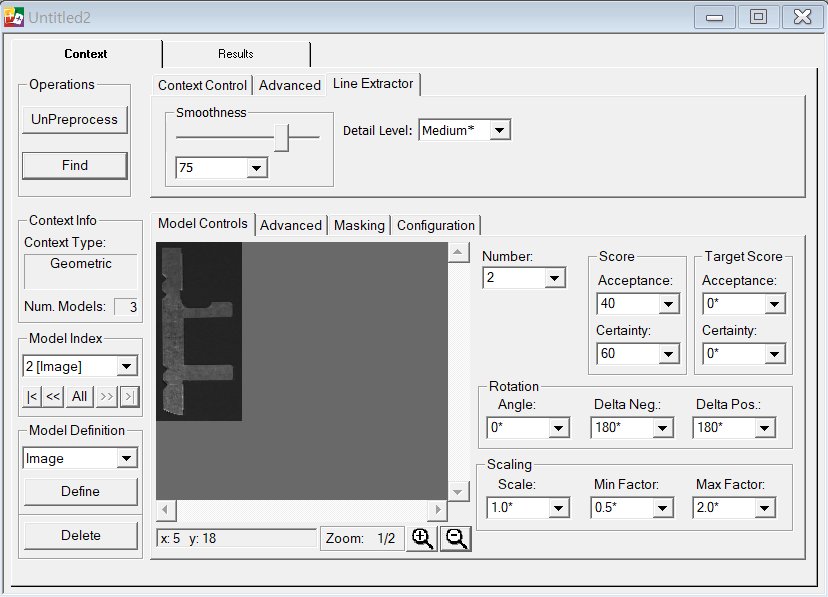Click the Define model button
The width and height of the screenshot is (828, 597).
[x=80, y=492]
